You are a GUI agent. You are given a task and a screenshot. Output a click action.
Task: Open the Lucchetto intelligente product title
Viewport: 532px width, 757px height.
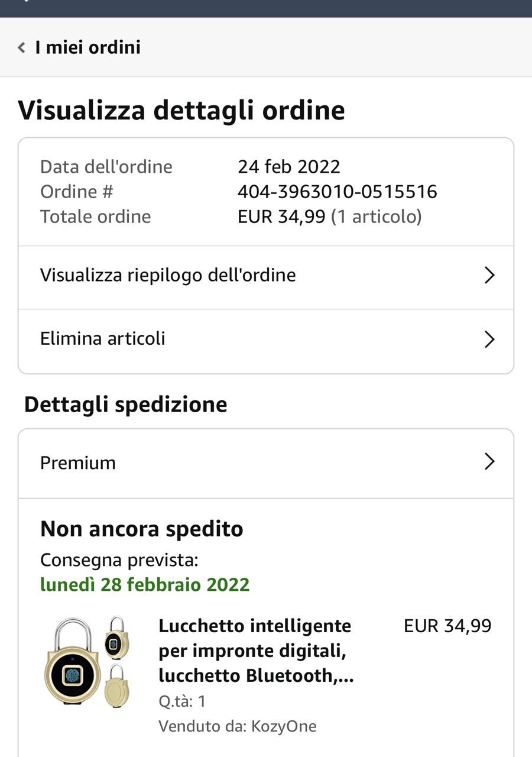(x=255, y=651)
